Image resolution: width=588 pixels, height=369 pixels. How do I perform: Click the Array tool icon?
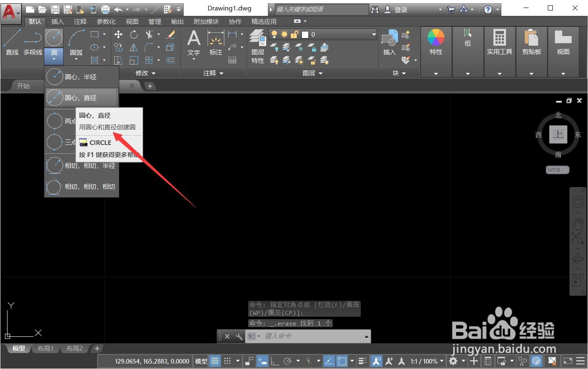149,60
